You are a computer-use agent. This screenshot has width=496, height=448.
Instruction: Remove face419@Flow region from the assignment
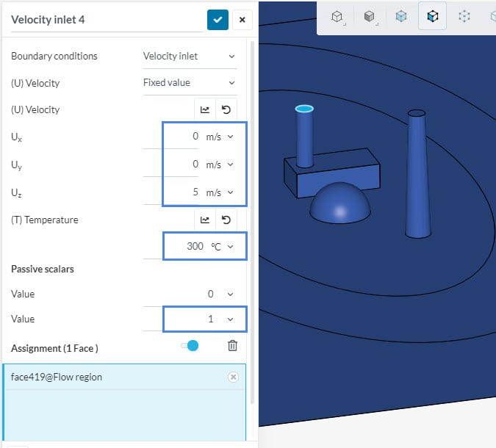point(233,377)
